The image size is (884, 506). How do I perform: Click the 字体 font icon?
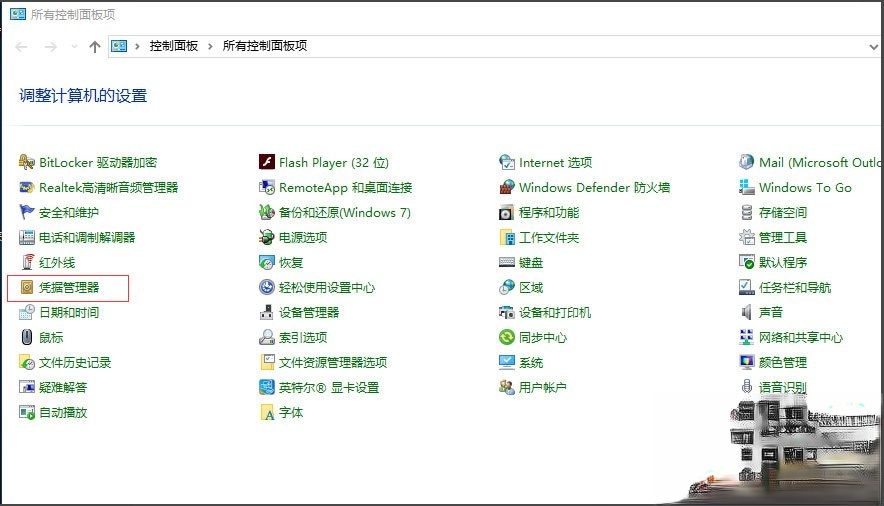tap(267, 412)
